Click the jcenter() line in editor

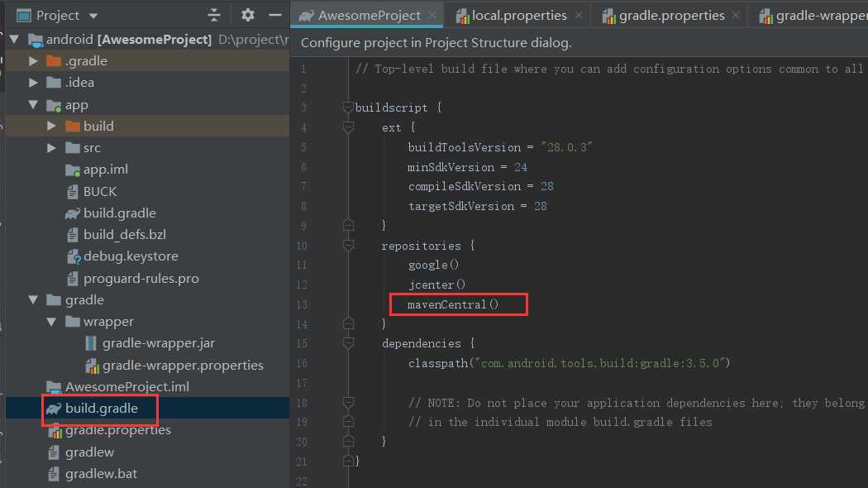(436, 285)
